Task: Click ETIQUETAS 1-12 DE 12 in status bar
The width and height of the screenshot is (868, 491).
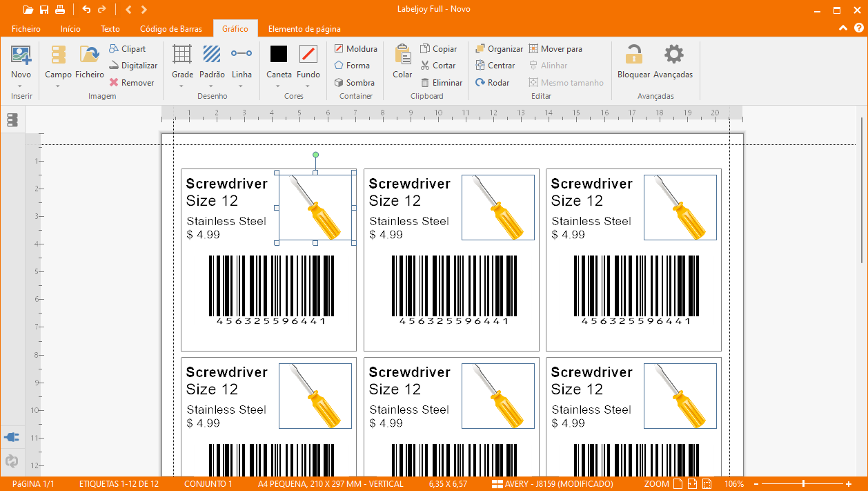Action: click(x=119, y=484)
